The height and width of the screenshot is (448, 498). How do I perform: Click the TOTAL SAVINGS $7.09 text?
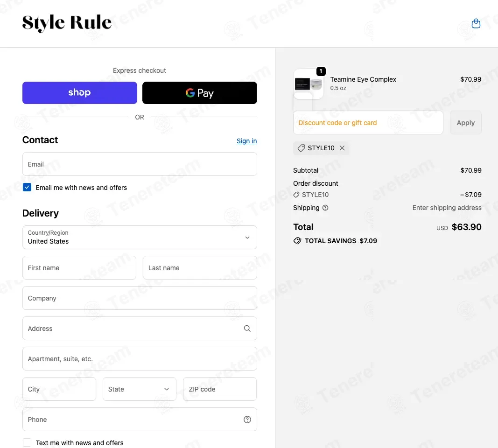(x=341, y=241)
